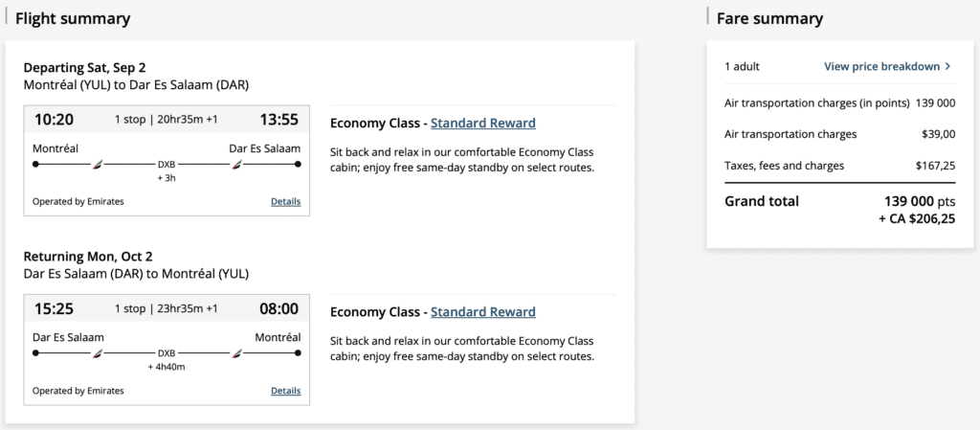Click the DXB +4h40m stopover label
Viewport: 980px width, 430px height.
coord(167,359)
